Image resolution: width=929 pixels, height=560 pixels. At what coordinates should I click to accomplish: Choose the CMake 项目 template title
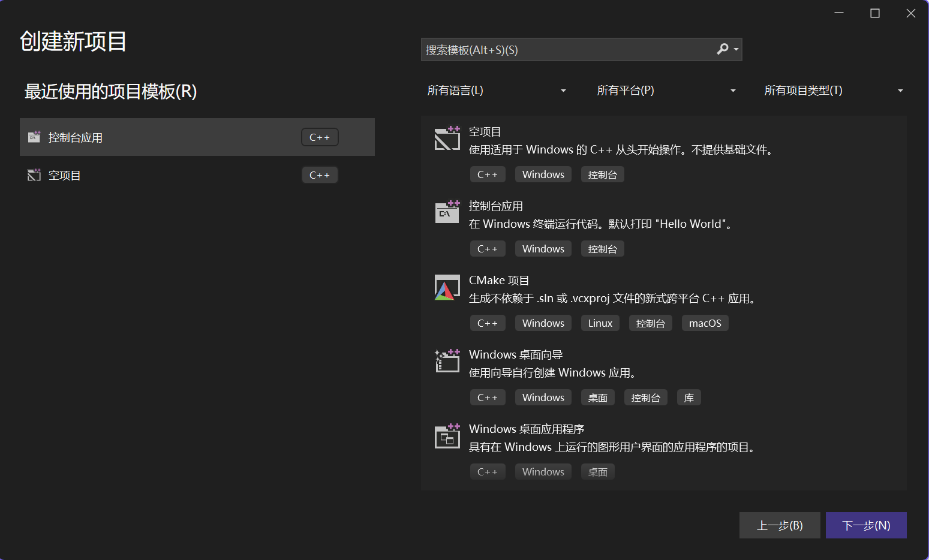click(499, 281)
